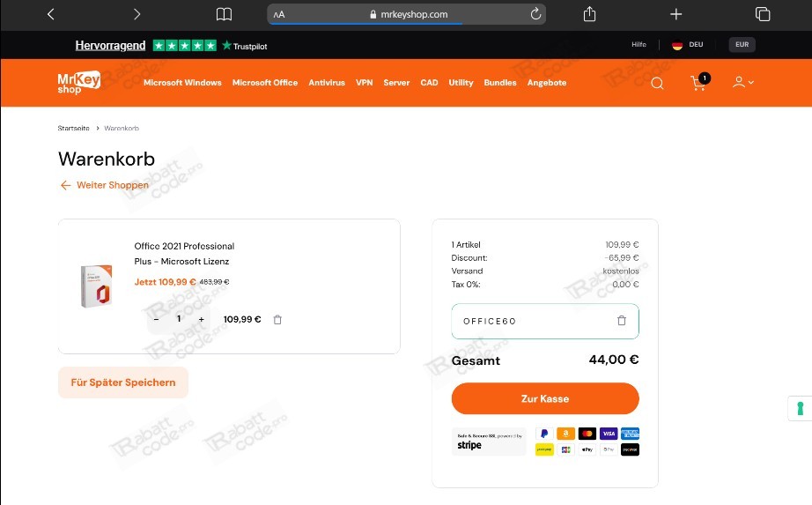Open the Bundles menu
This screenshot has width=812, height=505.
click(499, 83)
